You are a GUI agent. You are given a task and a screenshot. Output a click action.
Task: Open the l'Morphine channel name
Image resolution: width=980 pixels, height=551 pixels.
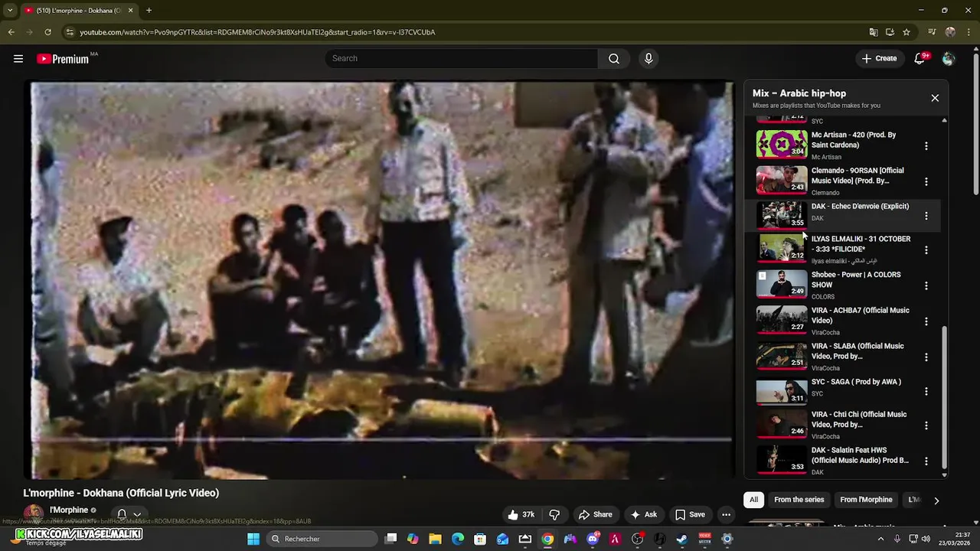point(69,510)
